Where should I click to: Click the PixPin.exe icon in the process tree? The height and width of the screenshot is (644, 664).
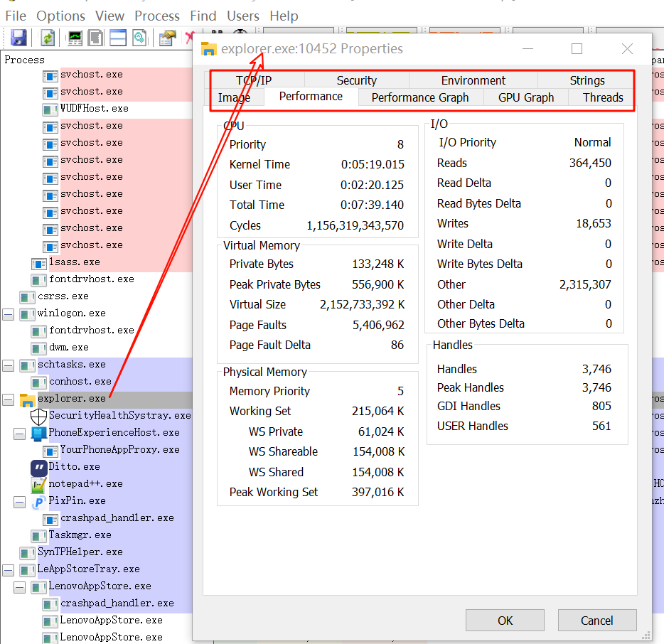point(38,501)
